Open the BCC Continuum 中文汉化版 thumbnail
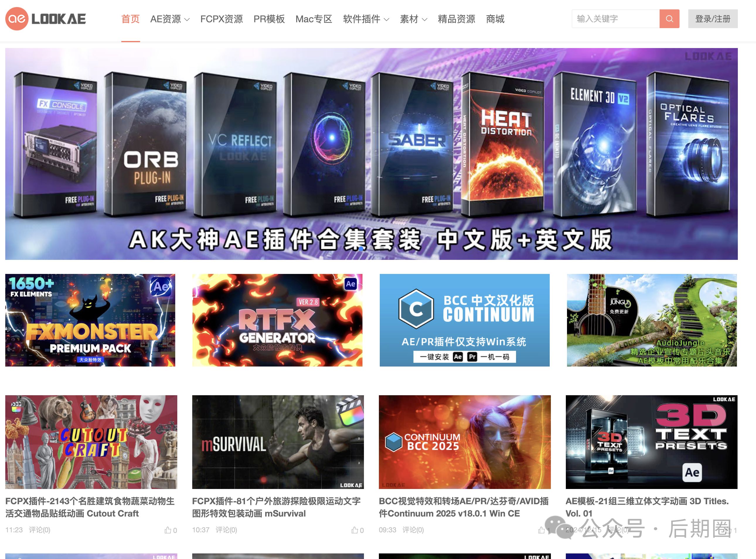 [x=464, y=320]
